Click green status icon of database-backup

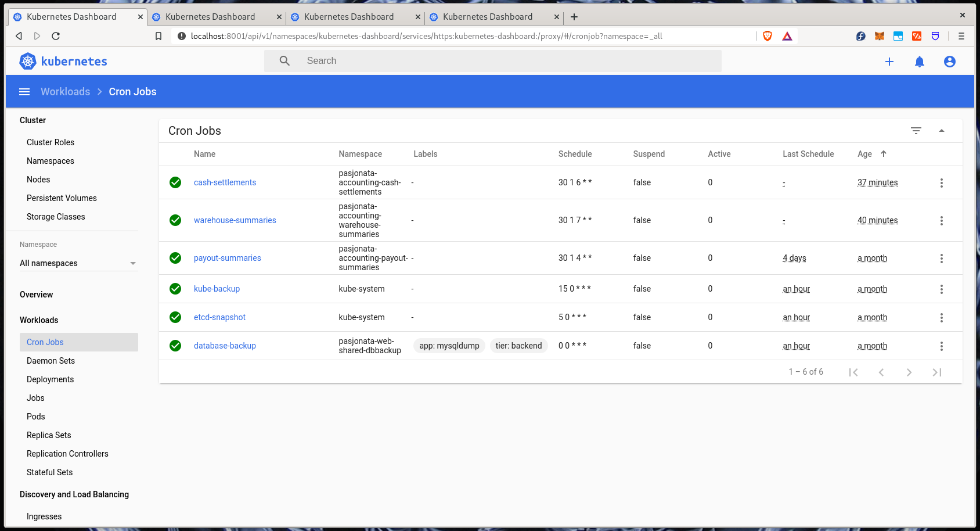click(175, 346)
